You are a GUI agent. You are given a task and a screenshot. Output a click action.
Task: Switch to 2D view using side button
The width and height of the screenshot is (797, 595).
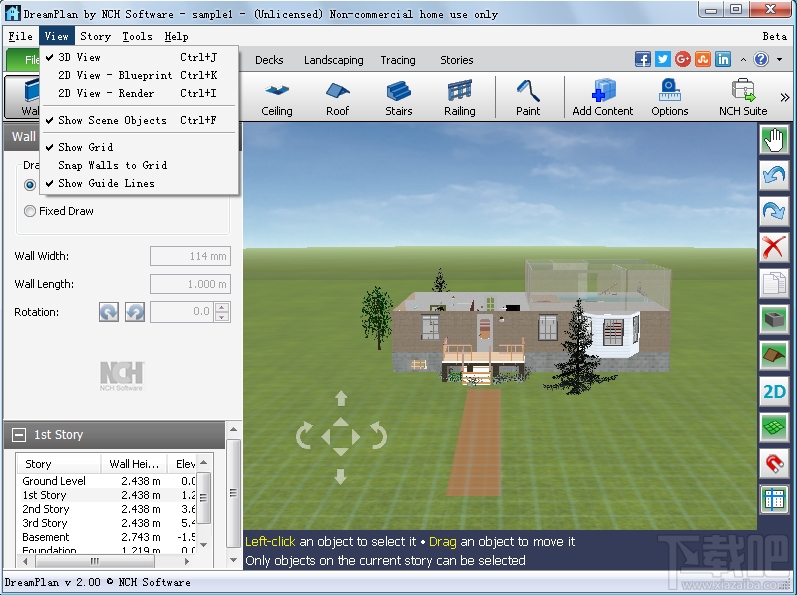click(x=774, y=391)
